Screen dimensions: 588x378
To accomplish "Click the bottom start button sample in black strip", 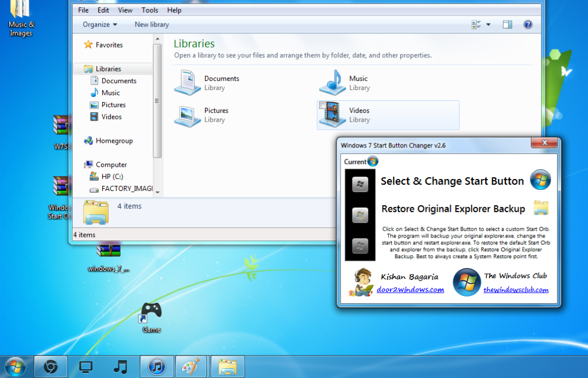I will 360,246.
